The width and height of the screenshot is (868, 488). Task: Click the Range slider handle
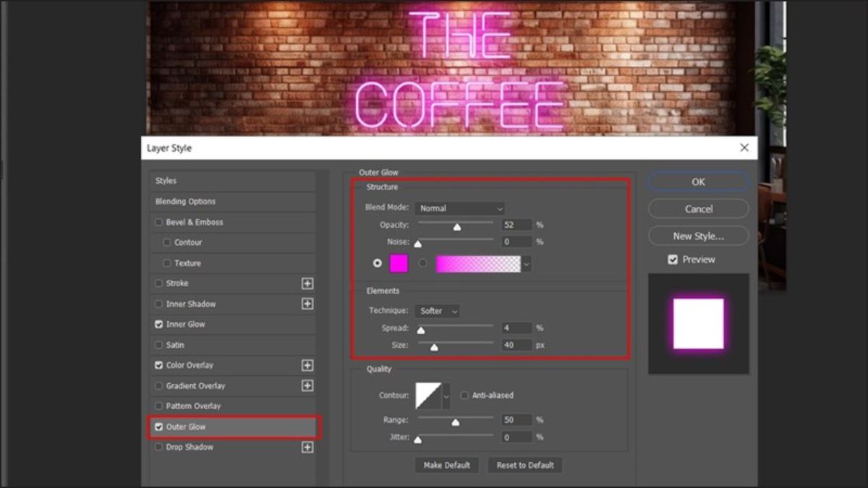pos(455,422)
